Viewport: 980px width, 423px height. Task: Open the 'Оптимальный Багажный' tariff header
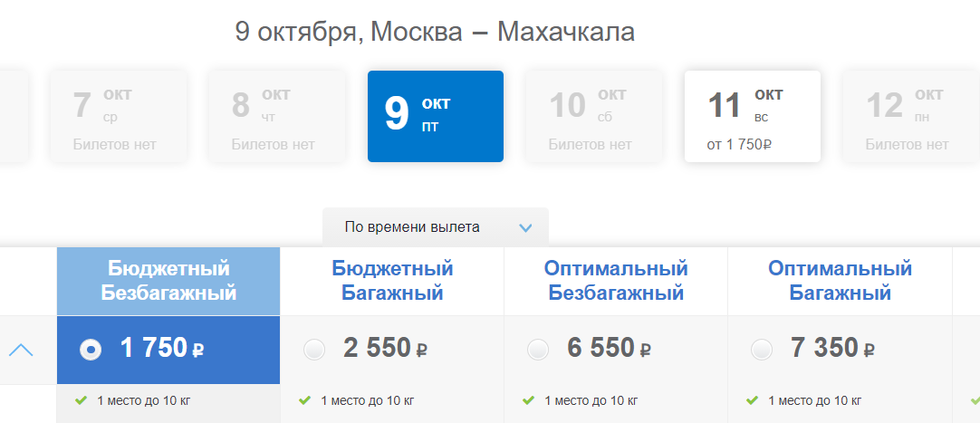coord(840,281)
